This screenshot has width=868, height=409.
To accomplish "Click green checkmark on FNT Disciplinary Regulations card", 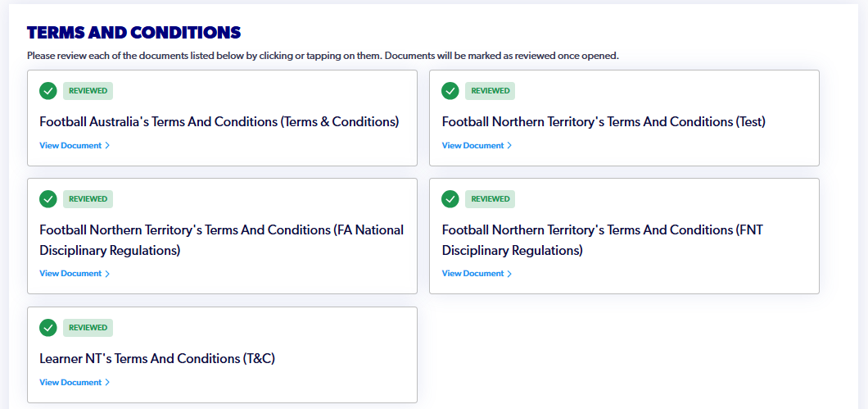I will pyautogui.click(x=450, y=199).
